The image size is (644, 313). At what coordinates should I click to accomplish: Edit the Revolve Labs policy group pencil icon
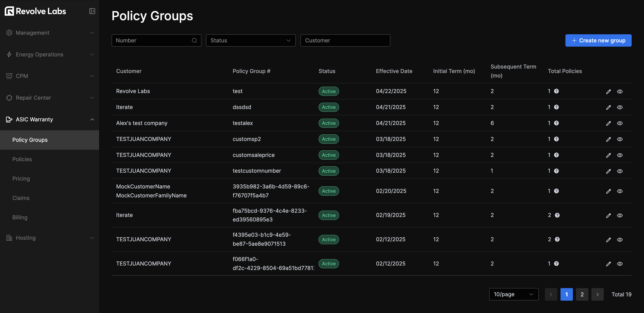pyautogui.click(x=608, y=91)
